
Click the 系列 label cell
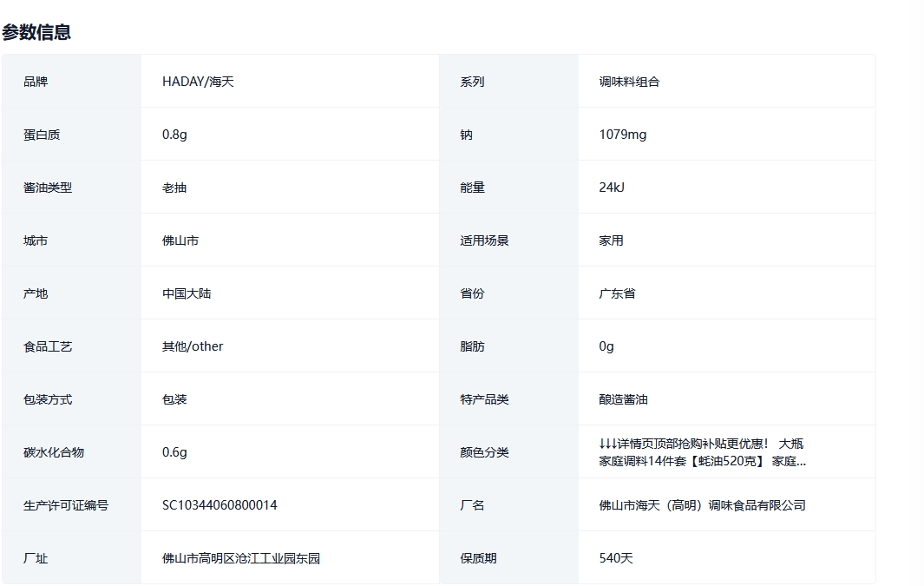(x=508, y=82)
